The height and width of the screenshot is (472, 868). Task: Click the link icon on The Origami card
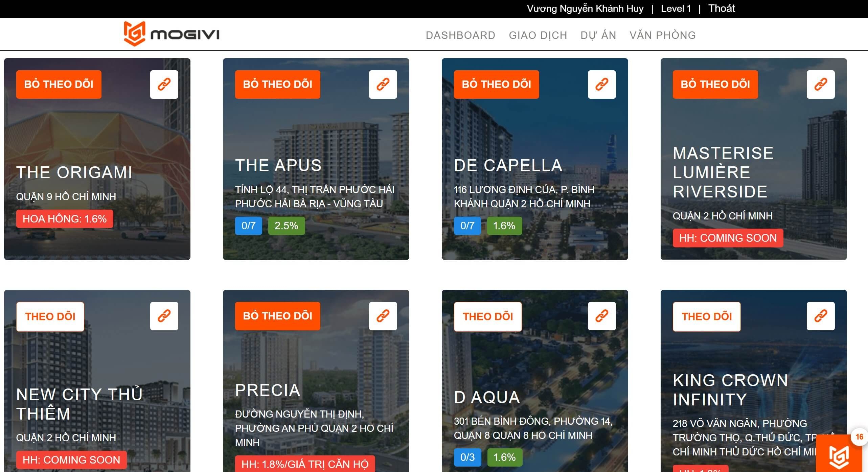tap(164, 84)
